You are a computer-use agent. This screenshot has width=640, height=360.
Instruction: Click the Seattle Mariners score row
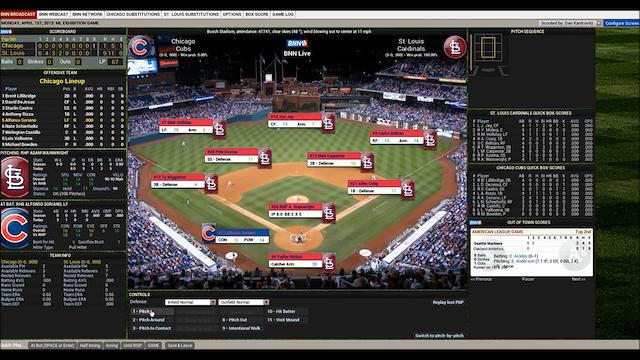pyautogui.click(x=532, y=243)
